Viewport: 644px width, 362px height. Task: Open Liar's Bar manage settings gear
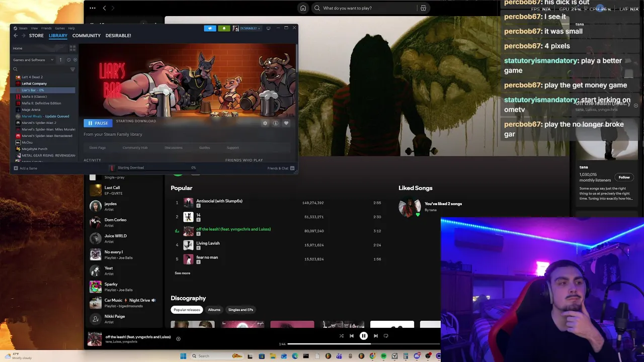265,123
